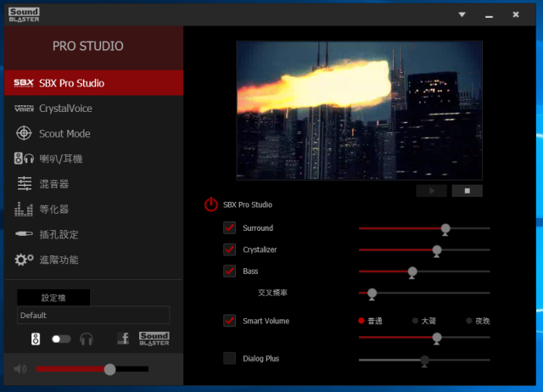
Task: Click the bottom Sound Blaster logo link
Action: click(x=154, y=339)
